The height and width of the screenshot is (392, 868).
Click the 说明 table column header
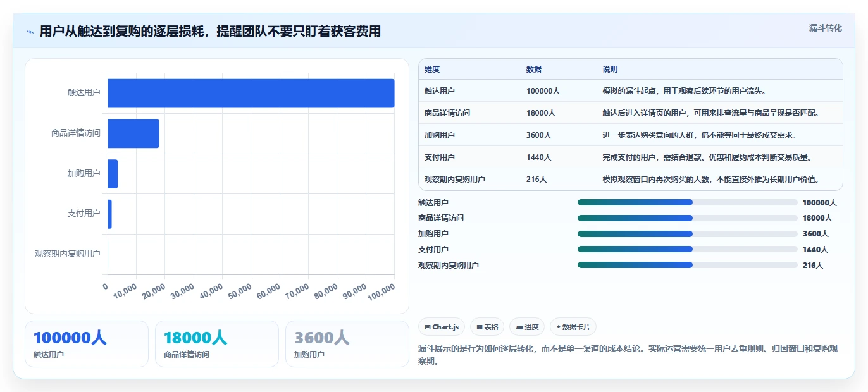pyautogui.click(x=610, y=70)
